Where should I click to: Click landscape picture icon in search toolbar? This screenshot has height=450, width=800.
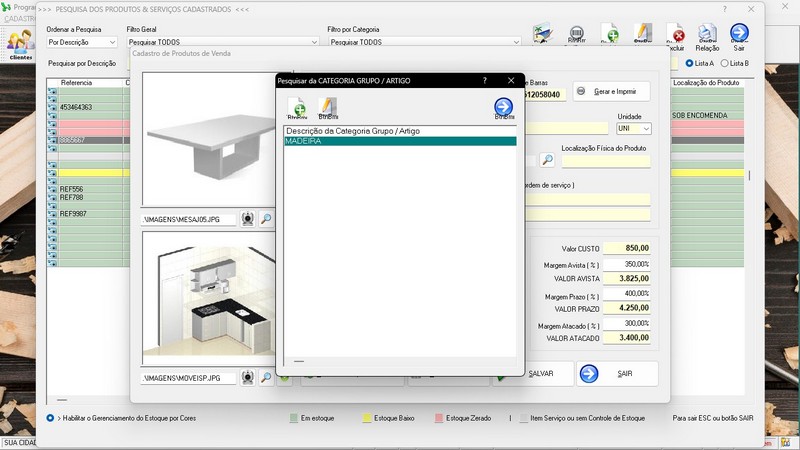(542, 33)
